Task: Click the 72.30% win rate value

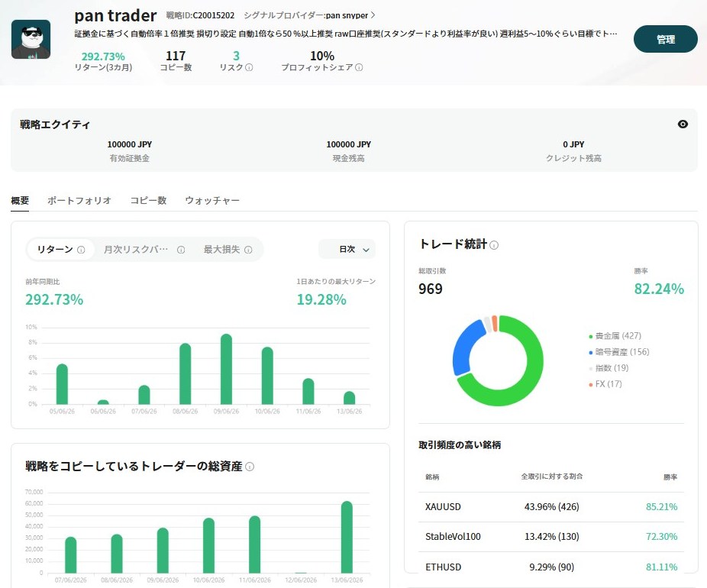Action: [661, 537]
